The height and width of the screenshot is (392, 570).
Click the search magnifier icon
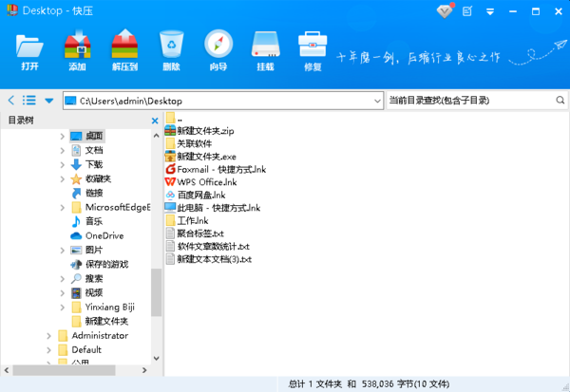point(560,100)
